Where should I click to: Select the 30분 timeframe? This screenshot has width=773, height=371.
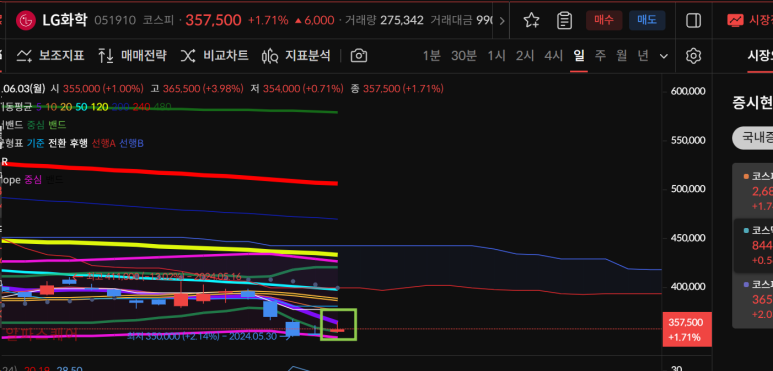[464, 56]
